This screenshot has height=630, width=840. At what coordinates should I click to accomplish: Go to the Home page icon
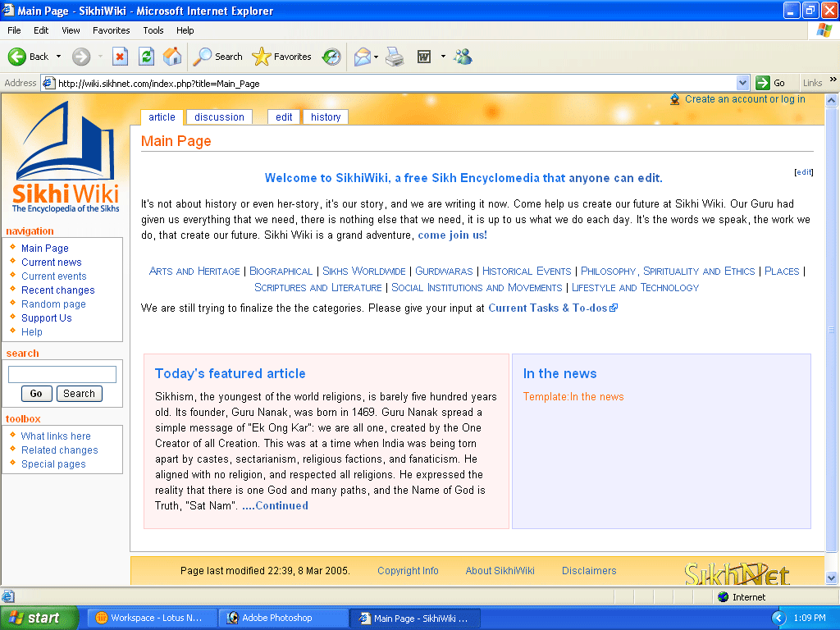pyautogui.click(x=172, y=57)
